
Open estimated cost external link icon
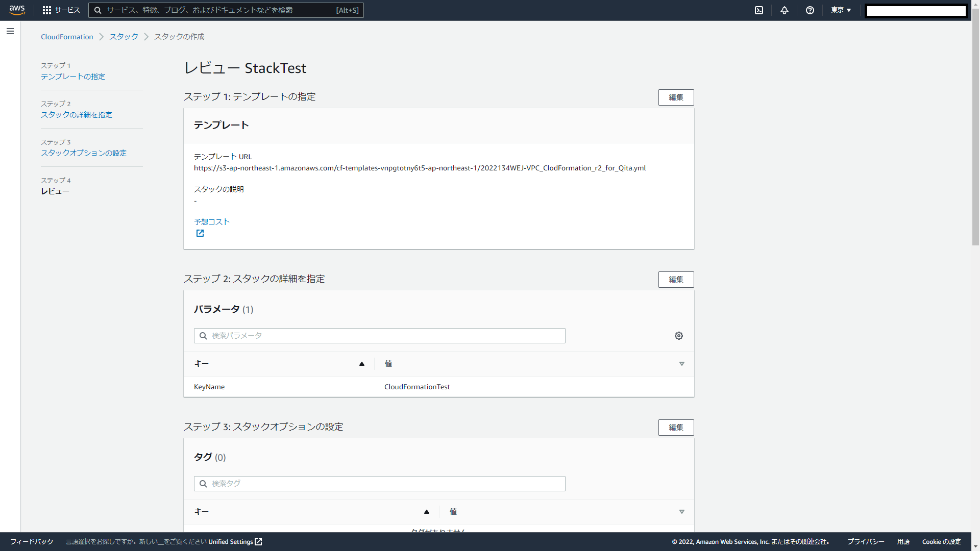(x=200, y=233)
